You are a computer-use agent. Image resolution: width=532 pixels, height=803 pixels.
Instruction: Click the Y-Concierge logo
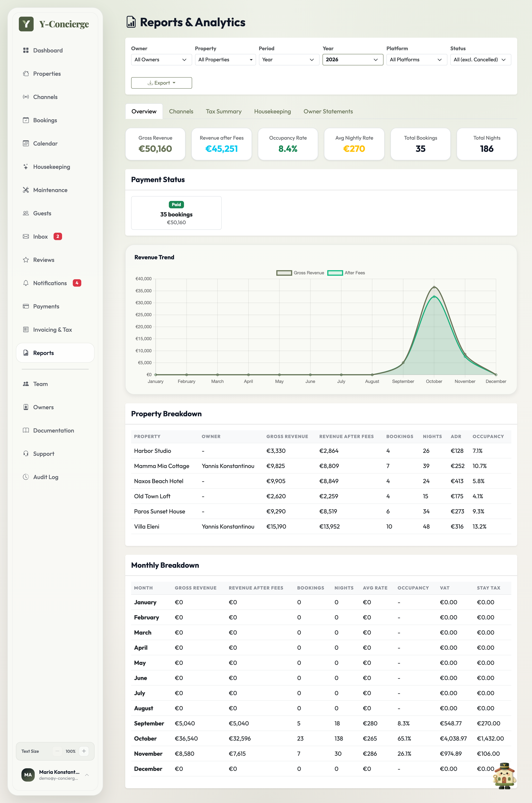54,24
